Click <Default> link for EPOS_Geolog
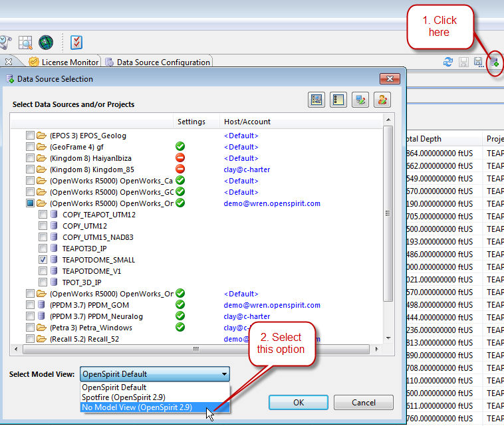This screenshot has height=426, width=504. click(241, 136)
